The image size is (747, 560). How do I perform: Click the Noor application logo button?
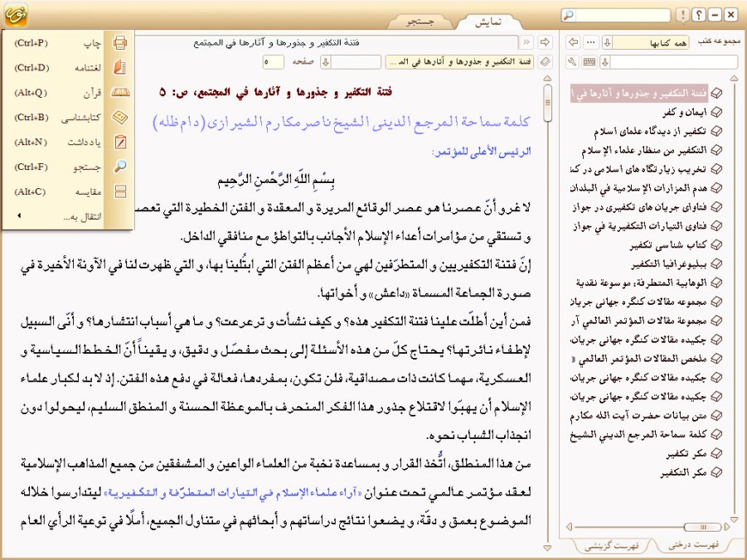tap(15, 14)
